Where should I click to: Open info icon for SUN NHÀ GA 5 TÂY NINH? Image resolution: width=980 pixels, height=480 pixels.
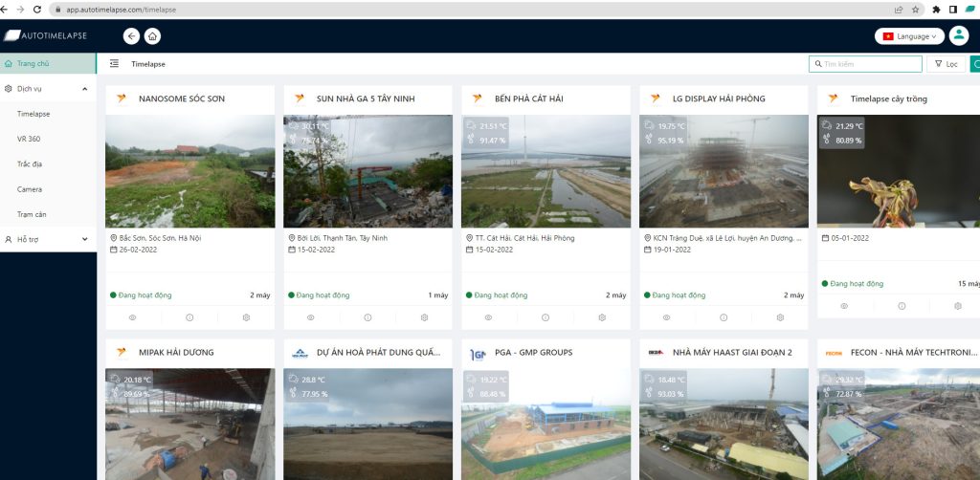tap(367, 317)
